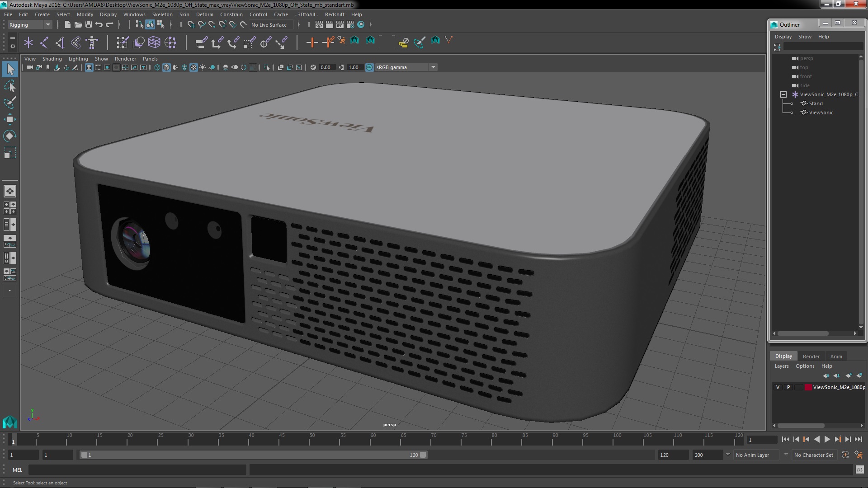
Task: Start IPR render icon
Action: click(x=340, y=25)
